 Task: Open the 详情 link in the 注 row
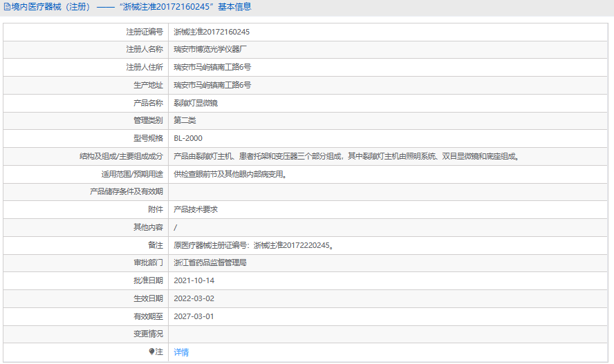pyautogui.click(x=181, y=352)
